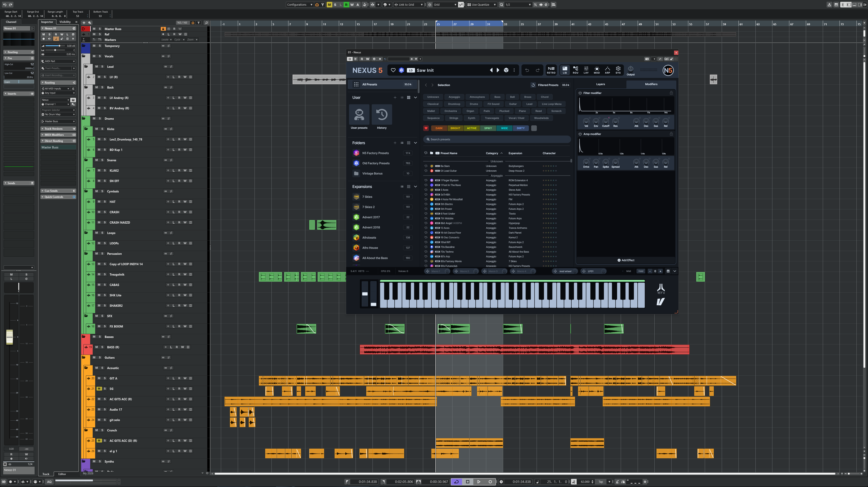This screenshot has height=487, width=868.
Task: Click the Add Effect button
Action: (626, 260)
